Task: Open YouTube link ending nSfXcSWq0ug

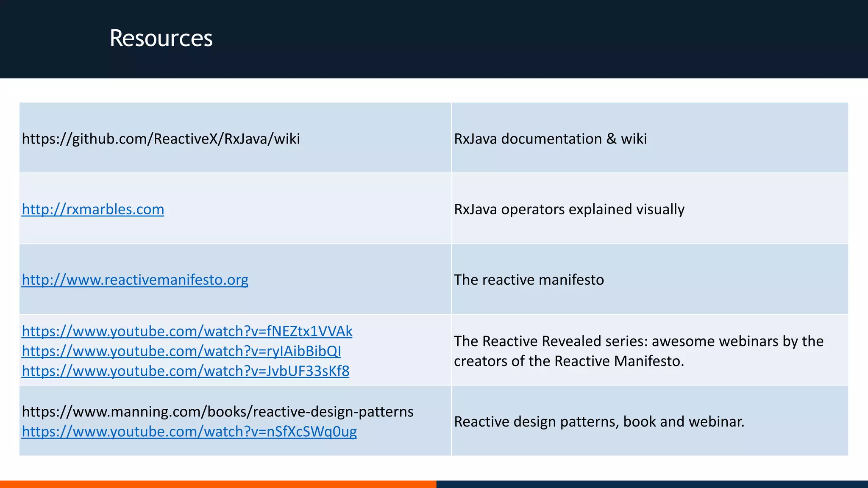Action: 189,431
